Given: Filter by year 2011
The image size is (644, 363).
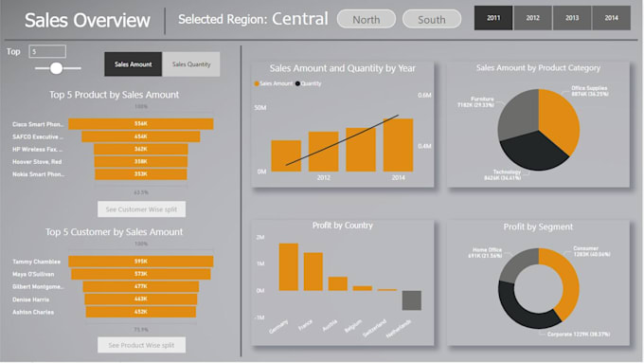Looking at the screenshot, I should click(x=493, y=18).
